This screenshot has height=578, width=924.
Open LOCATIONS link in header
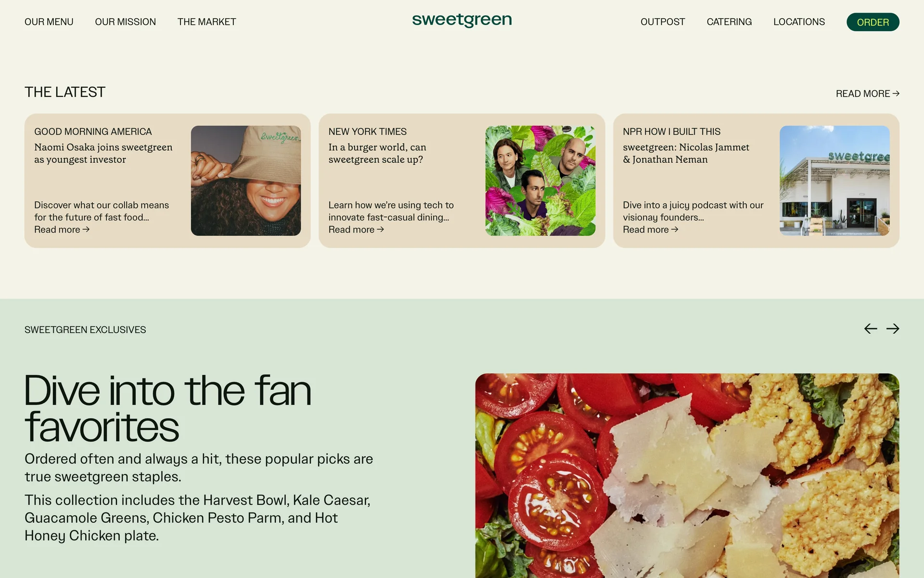click(799, 22)
